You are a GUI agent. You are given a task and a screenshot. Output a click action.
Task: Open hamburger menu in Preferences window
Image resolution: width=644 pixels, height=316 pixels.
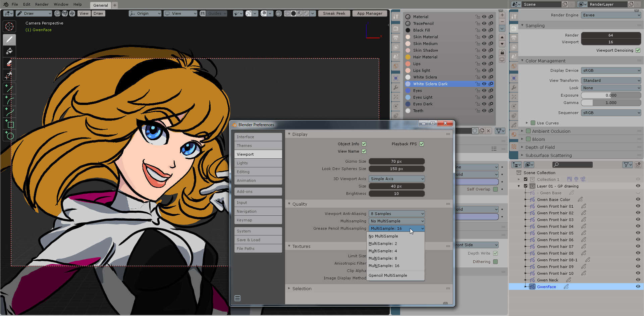click(x=237, y=298)
